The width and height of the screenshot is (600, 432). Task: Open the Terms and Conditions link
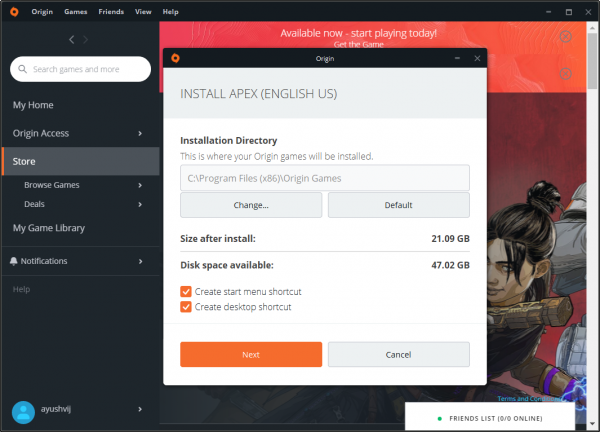click(x=530, y=399)
